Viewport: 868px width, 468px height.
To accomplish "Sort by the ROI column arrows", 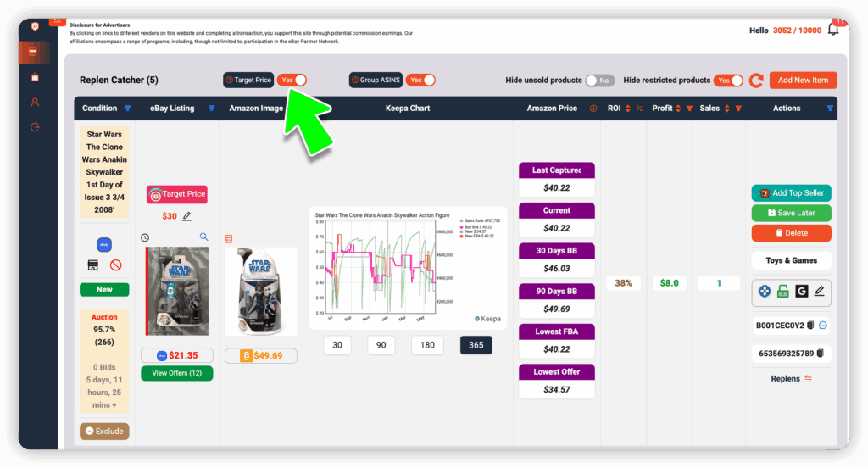I will [x=628, y=109].
